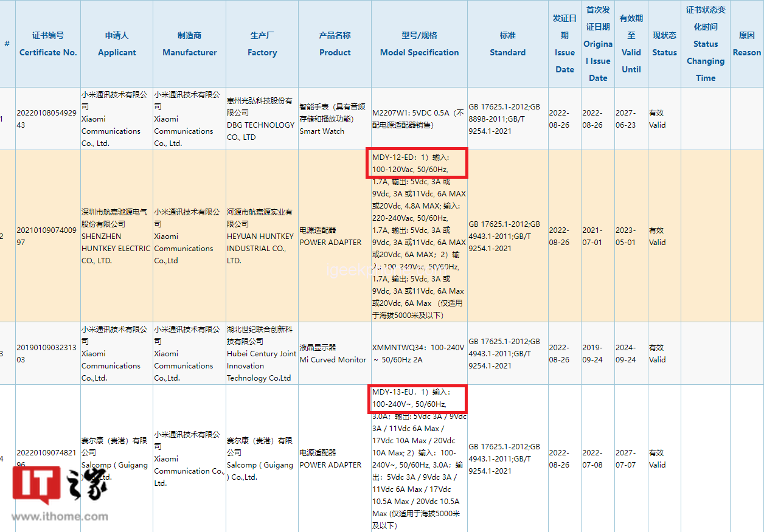
Task: Select the Applicant column header
Action: coord(117,44)
